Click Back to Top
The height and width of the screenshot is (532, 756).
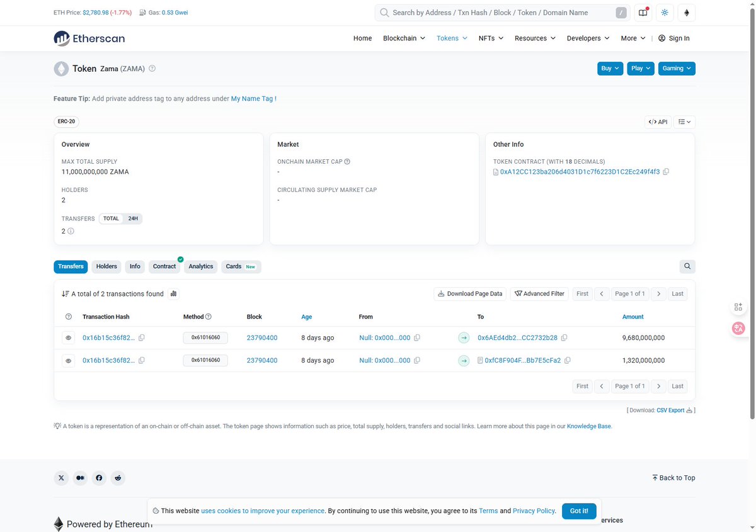coord(673,478)
